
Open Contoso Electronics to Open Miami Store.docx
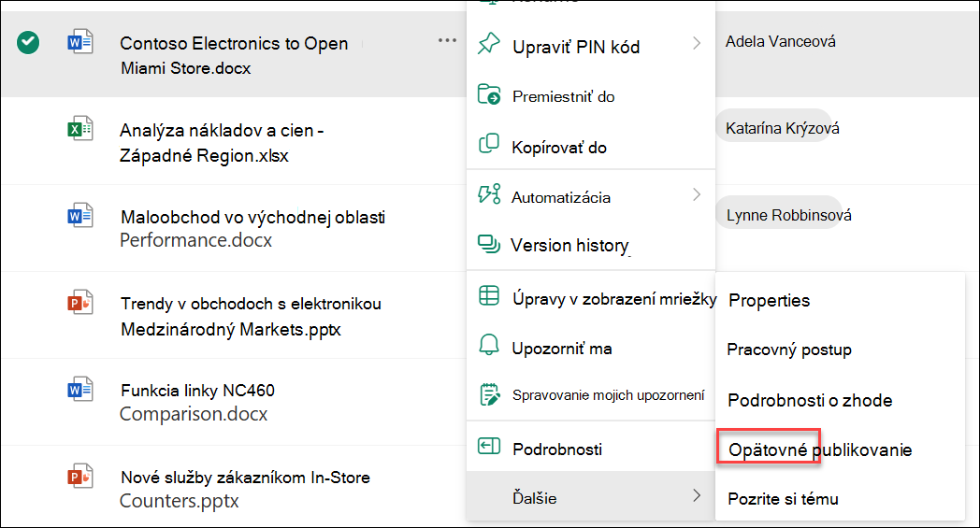pos(234,55)
